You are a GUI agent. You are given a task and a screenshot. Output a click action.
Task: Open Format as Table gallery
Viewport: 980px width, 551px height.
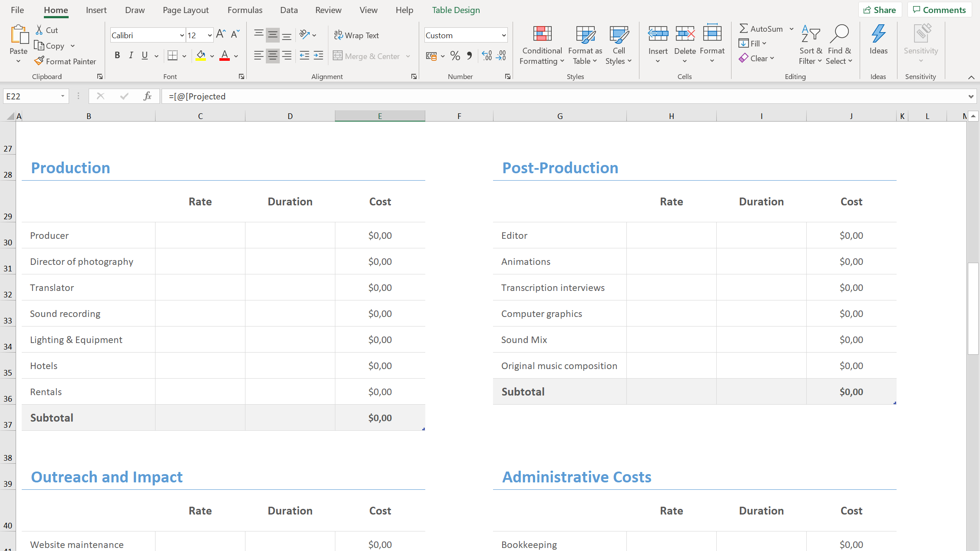pyautogui.click(x=585, y=45)
